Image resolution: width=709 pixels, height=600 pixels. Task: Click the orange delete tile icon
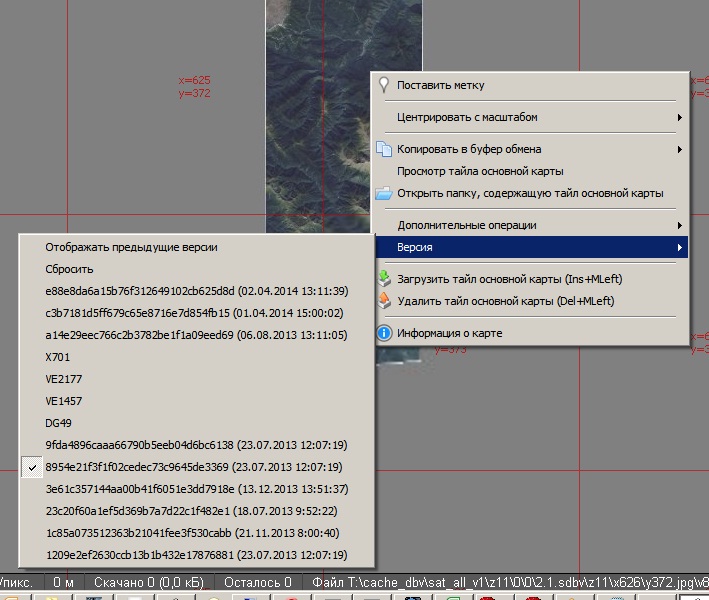383,301
